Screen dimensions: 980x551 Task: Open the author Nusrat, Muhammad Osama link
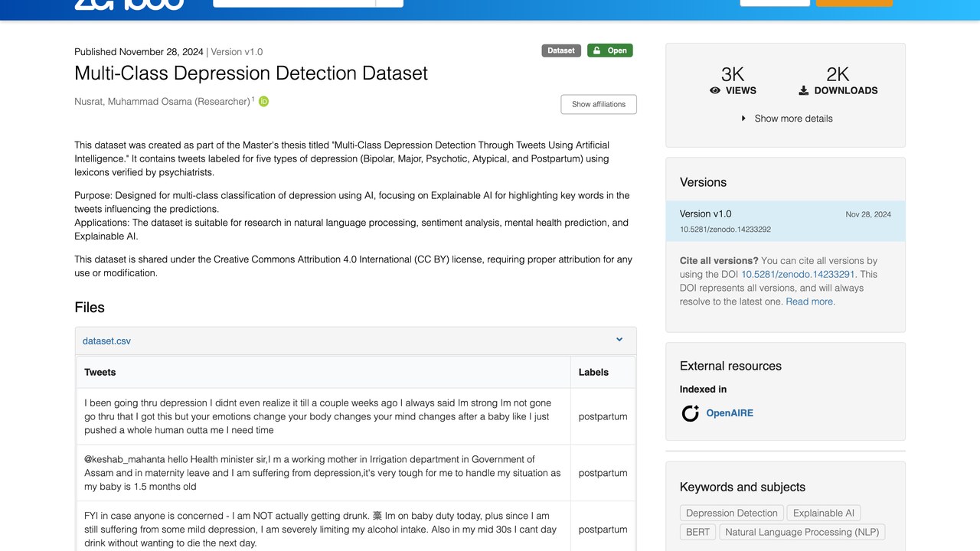(x=162, y=102)
